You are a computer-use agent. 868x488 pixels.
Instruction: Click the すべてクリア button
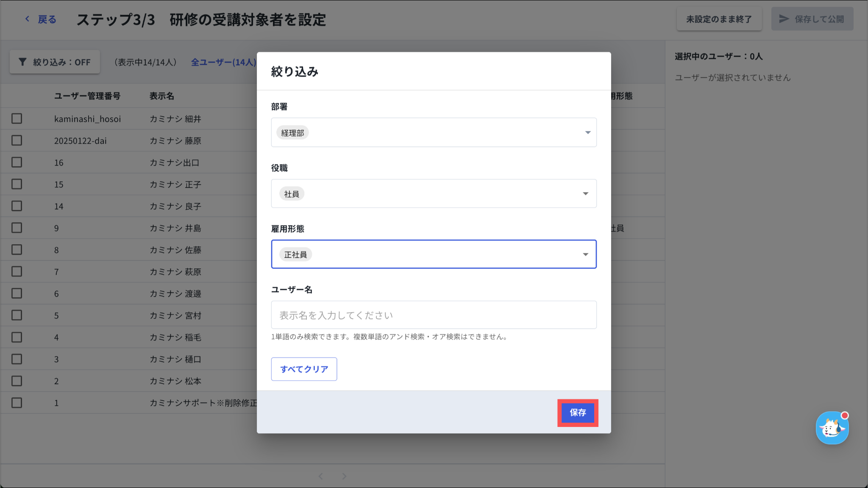[304, 369]
